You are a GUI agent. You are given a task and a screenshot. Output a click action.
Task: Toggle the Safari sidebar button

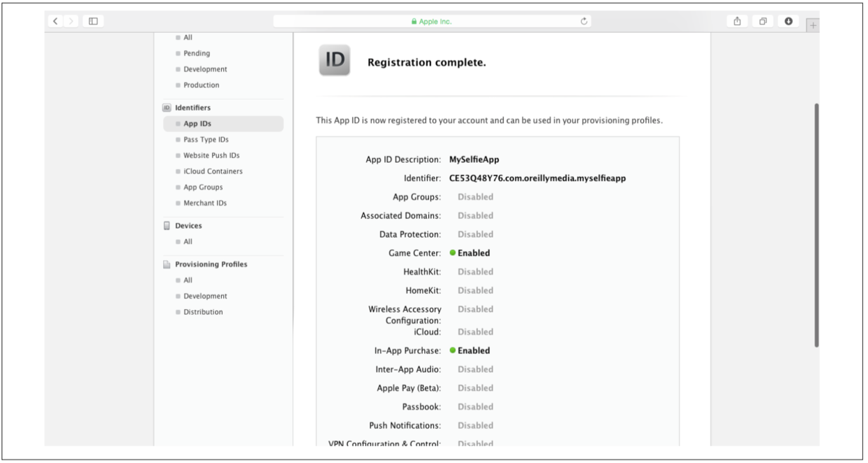click(x=93, y=21)
